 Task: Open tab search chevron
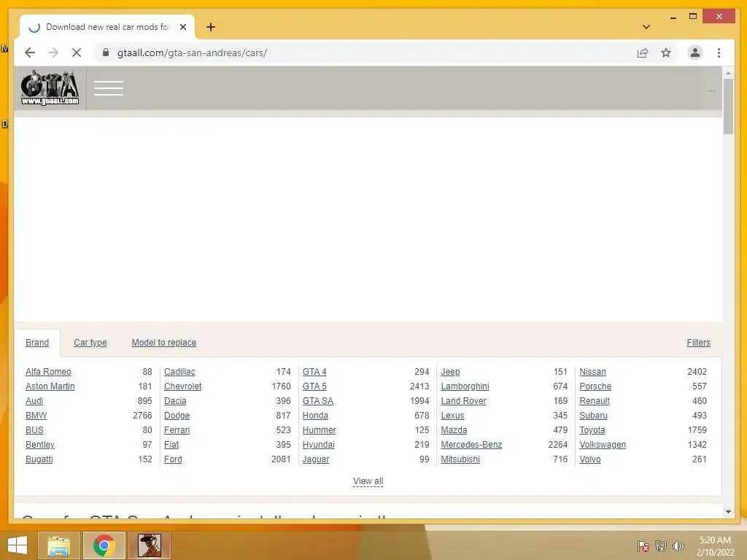point(646,27)
